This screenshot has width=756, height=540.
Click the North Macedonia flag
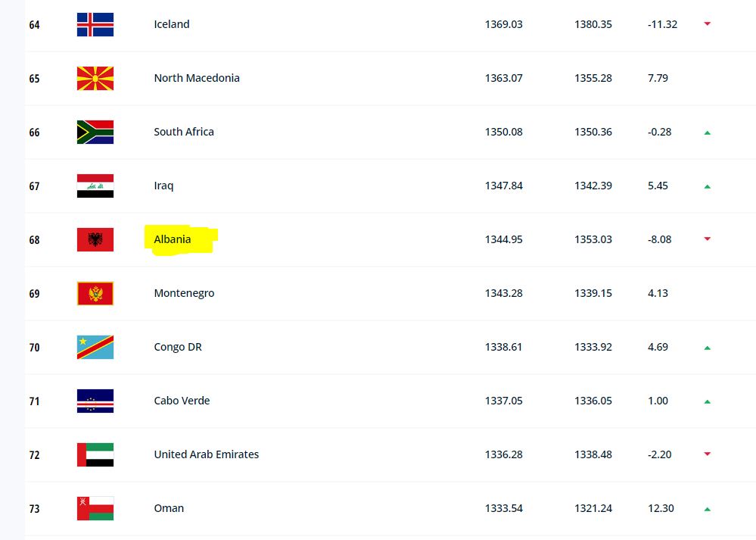[95, 78]
